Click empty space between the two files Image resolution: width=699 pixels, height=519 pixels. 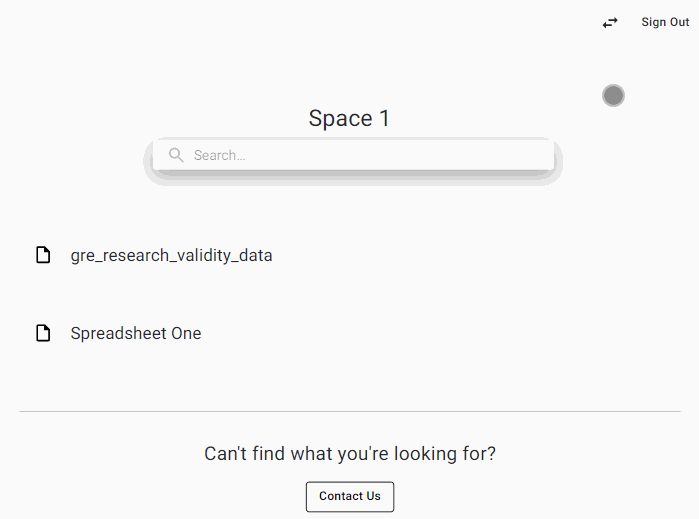coord(349,294)
